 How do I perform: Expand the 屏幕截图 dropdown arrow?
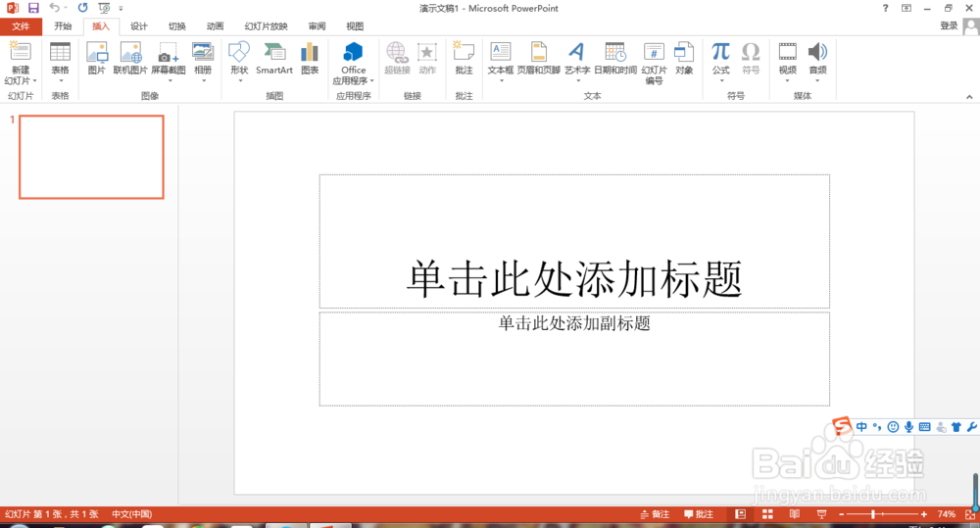point(170,80)
